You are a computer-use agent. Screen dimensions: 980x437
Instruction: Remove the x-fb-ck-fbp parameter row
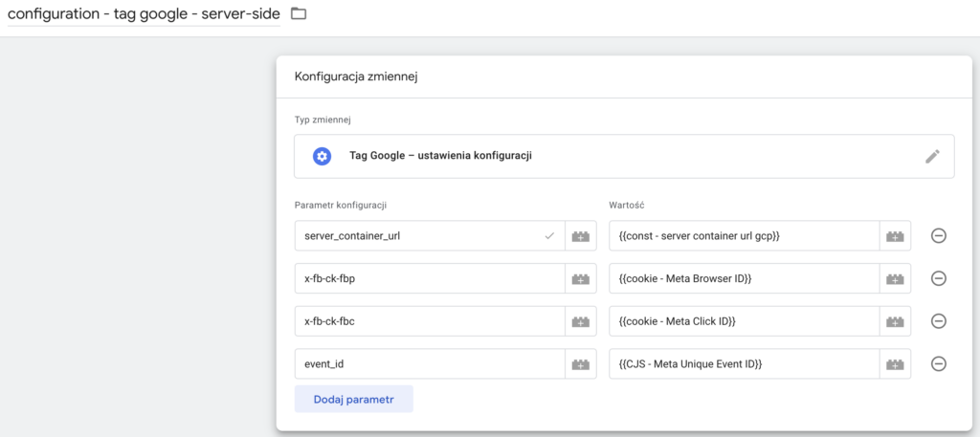[x=939, y=278]
